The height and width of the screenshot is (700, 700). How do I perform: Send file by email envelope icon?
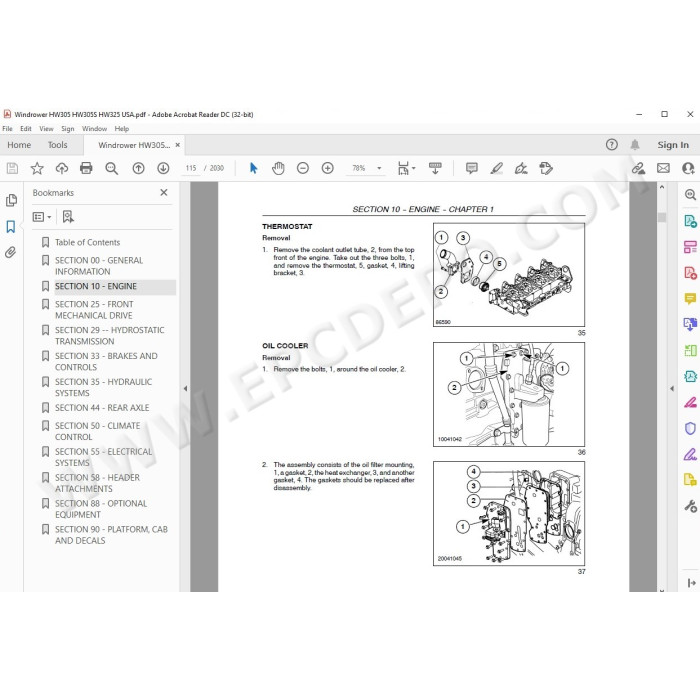coord(663,168)
